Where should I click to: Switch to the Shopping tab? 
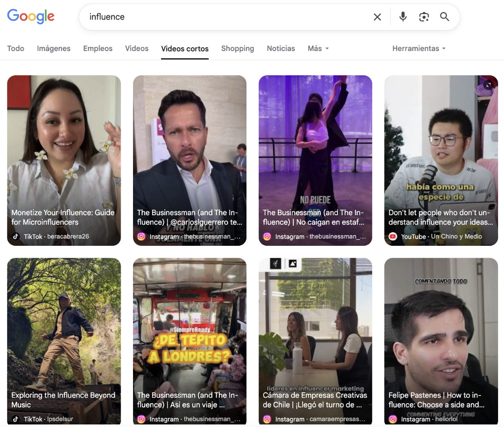[238, 48]
